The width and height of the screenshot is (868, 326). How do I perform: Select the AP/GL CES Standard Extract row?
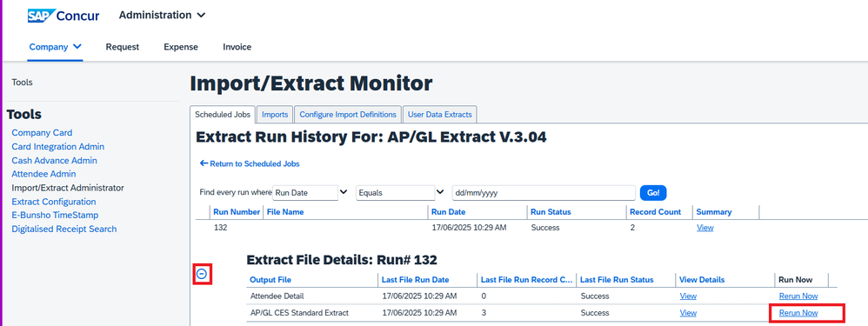(x=542, y=313)
